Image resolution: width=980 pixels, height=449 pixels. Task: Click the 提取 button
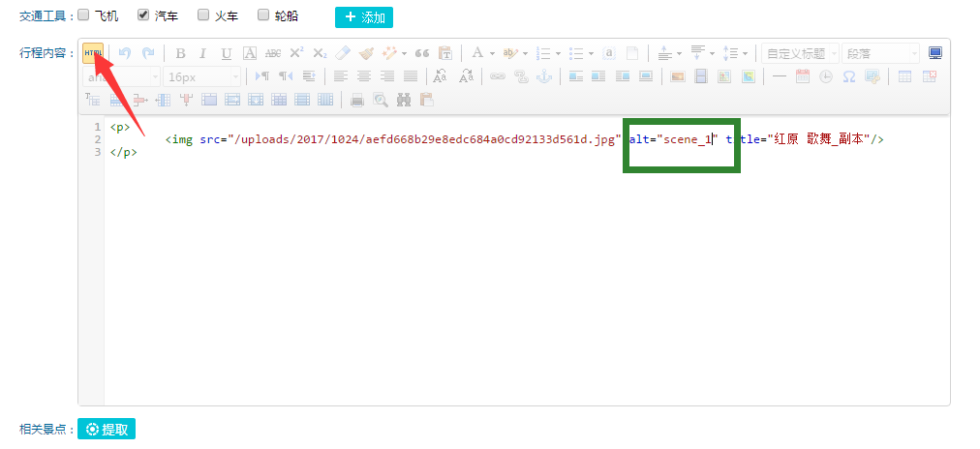click(107, 430)
